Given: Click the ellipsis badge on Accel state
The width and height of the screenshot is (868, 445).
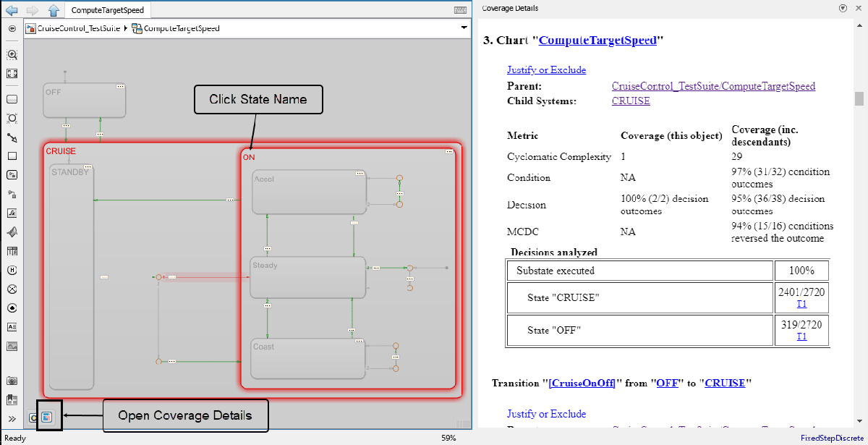Looking at the screenshot, I should (359, 174).
